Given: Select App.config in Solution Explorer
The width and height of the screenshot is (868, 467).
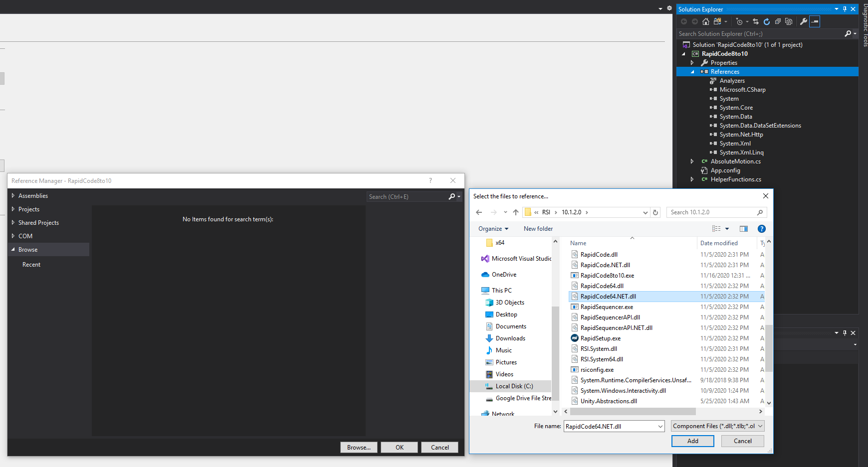Looking at the screenshot, I should (x=725, y=170).
